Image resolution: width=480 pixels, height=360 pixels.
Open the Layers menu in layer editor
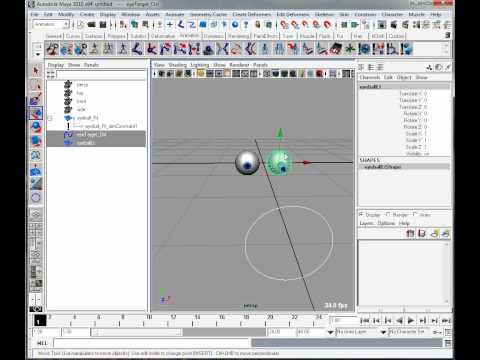(366, 223)
